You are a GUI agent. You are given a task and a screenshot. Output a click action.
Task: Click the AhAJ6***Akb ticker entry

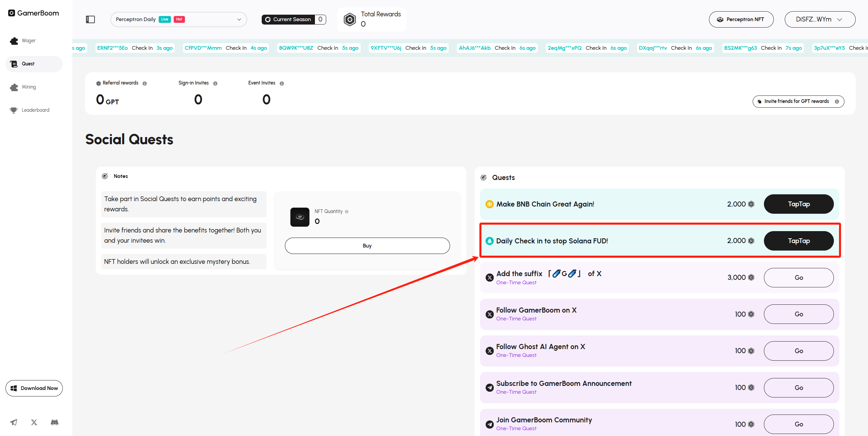(497, 48)
